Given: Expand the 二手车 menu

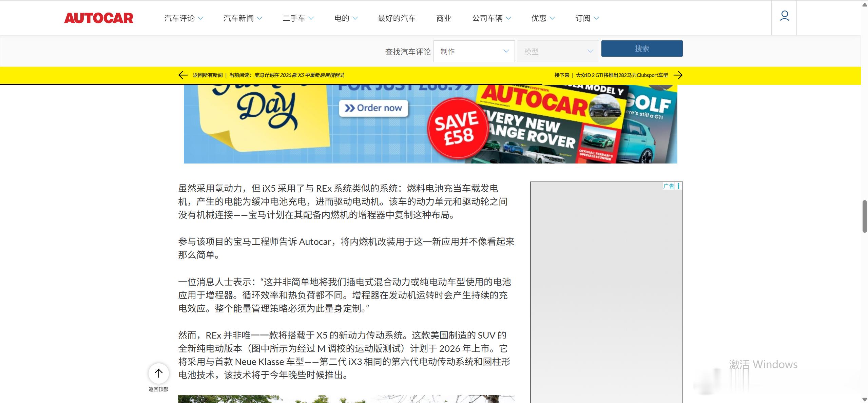Looking at the screenshot, I should coord(298,18).
